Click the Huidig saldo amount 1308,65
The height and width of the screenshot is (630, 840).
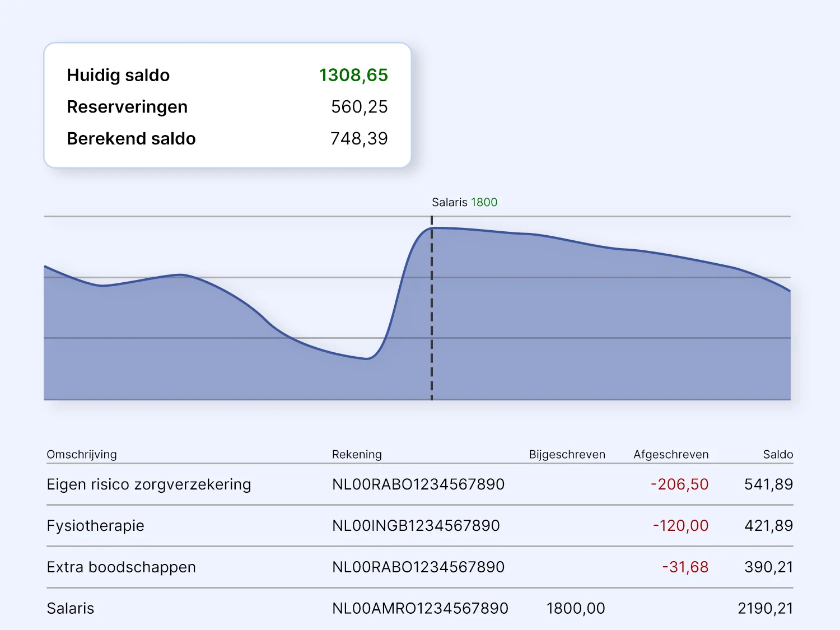point(353,75)
